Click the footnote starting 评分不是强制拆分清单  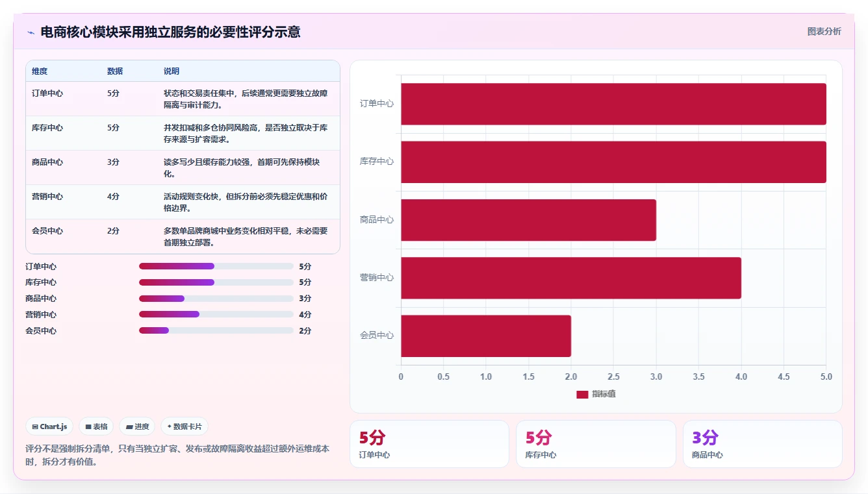pyautogui.click(x=177, y=455)
